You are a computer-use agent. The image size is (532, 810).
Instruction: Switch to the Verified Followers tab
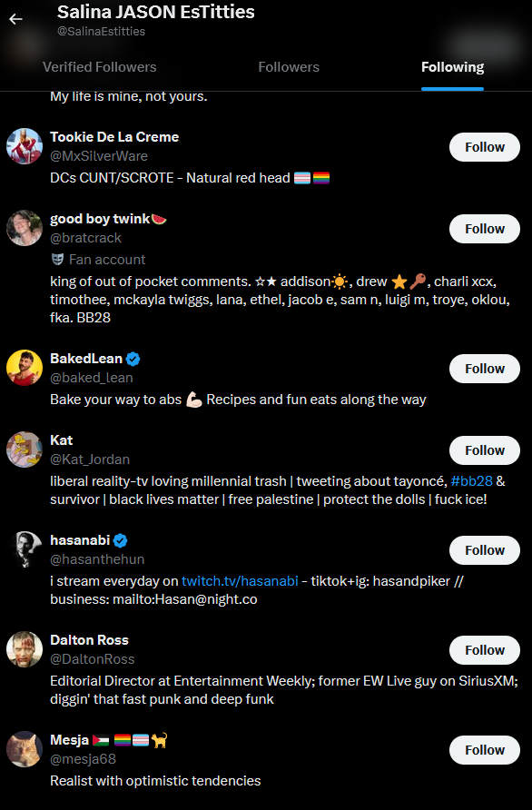[99, 67]
